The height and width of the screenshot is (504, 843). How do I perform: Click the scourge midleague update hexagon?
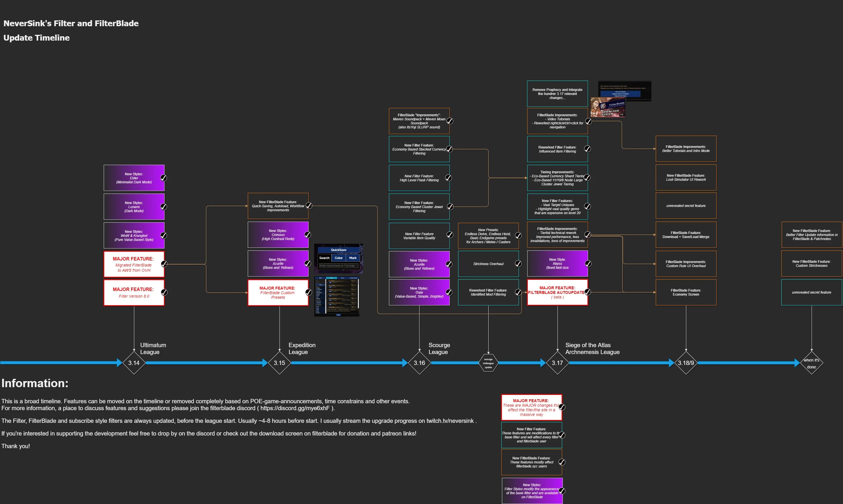[488, 363]
